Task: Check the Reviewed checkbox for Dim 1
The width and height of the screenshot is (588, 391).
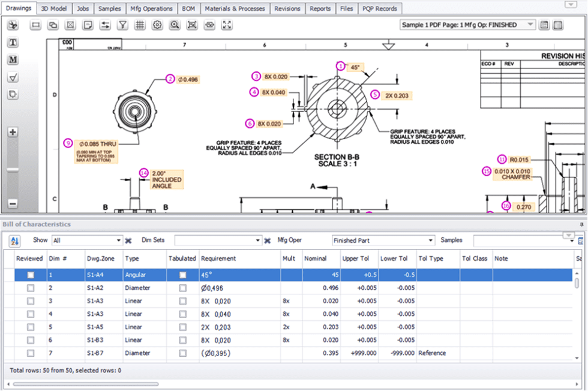Action: (x=31, y=275)
